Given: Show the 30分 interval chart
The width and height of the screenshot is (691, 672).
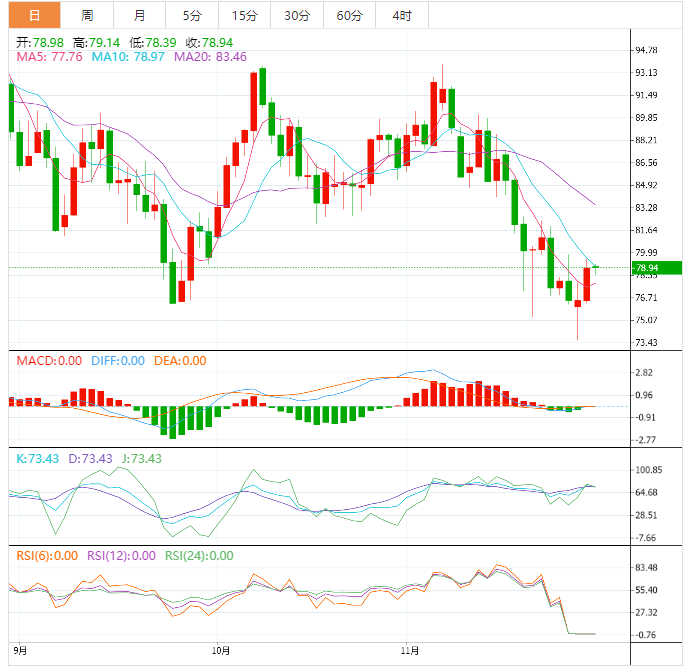Looking at the screenshot, I should [x=297, y=15].
